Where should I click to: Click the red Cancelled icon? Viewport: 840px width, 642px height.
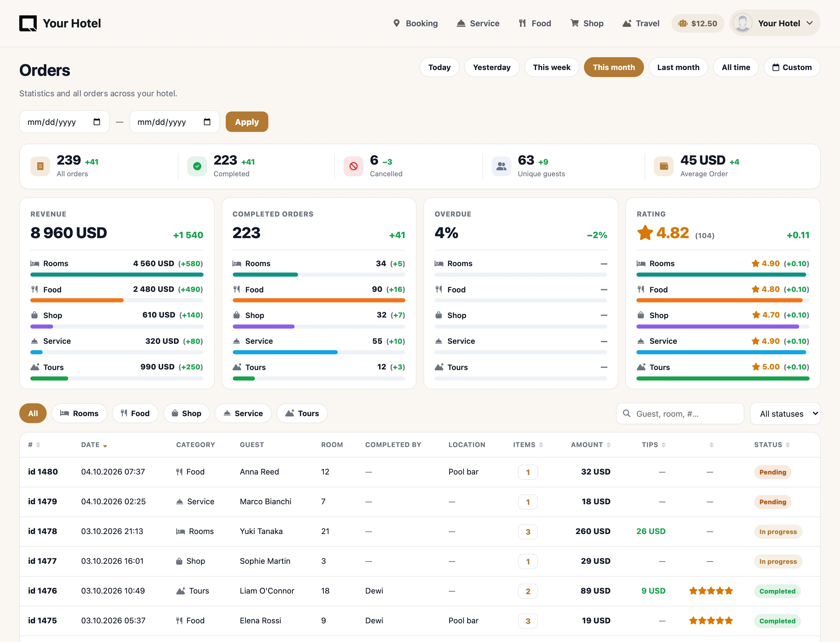353,166
